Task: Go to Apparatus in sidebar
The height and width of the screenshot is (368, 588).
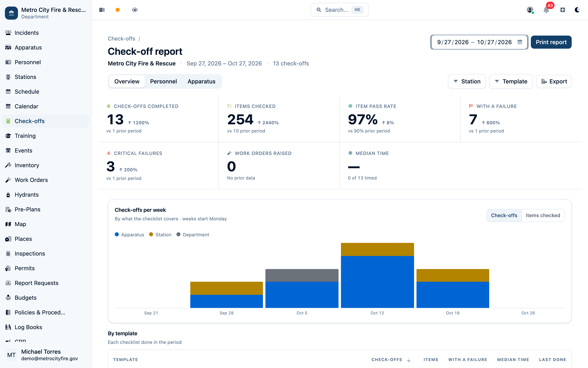Action: 46,47
